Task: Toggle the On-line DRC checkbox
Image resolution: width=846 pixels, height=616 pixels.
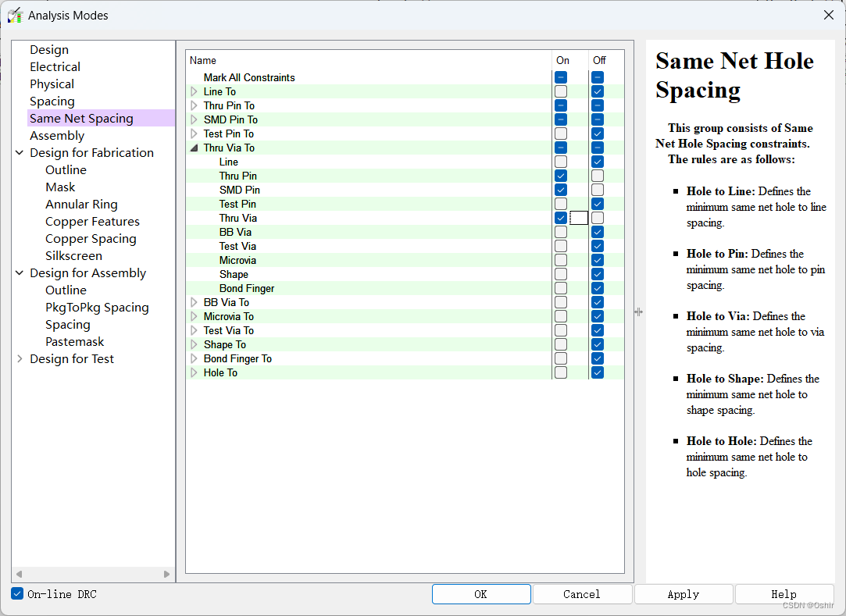Action: [x=17, y=594]
